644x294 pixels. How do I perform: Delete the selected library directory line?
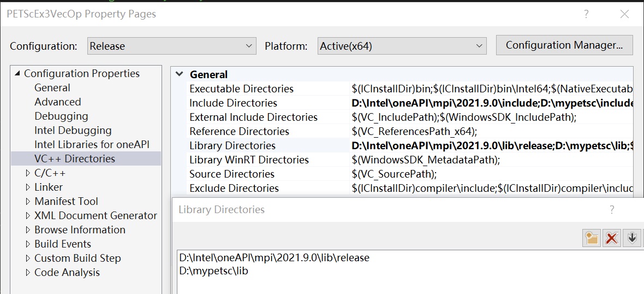pos(612,238)
